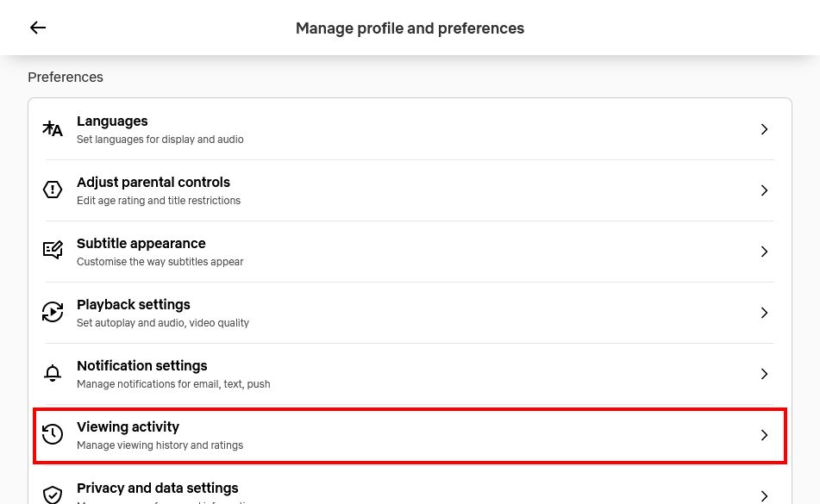Click 'Set autoplay and audio, video quality' text
Screen dimensions: 820x504
(163, 323)
